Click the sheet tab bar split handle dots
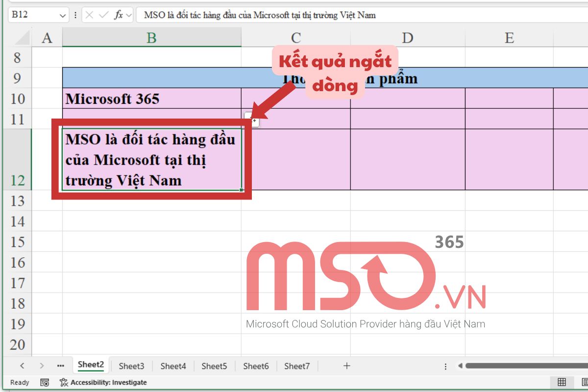The image size is (588, 392). [x=445, y=366]
